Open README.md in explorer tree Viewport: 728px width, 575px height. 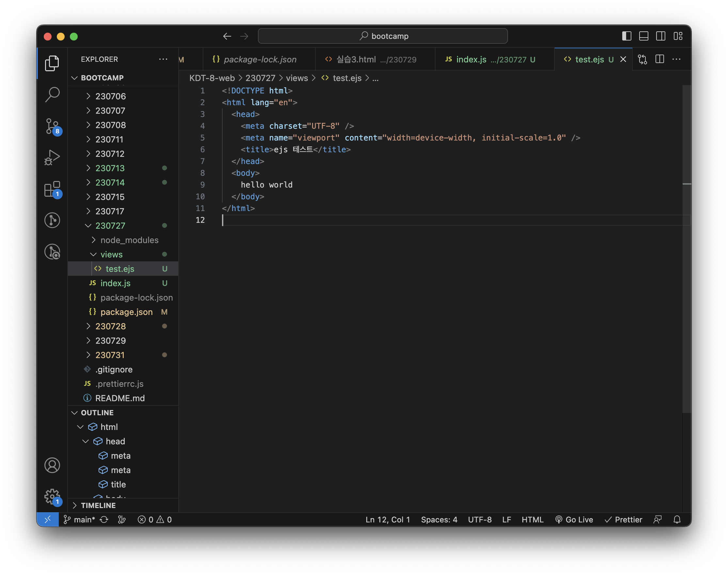coord(123,398)
